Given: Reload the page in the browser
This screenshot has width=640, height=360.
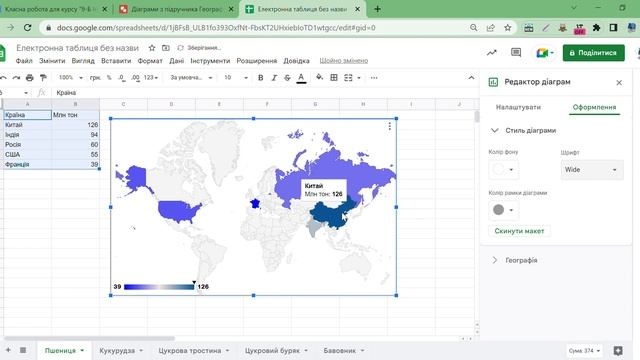Looking at the screenshot, I should tap(27, 28).
